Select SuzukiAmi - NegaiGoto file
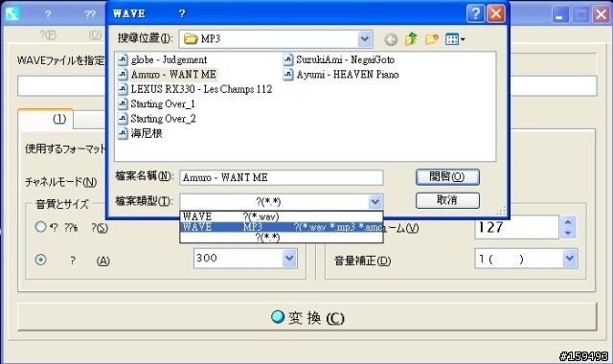613x364 pixels. click(x=338, y=59)
